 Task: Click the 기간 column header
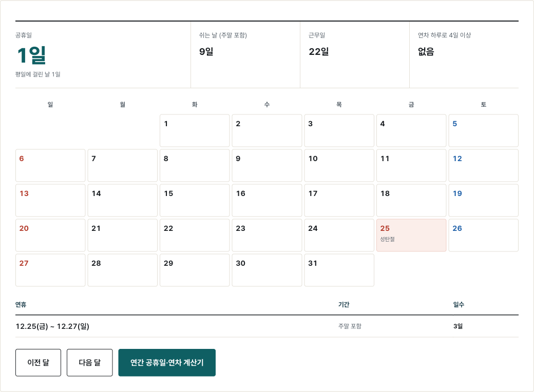(x=344, y=305)
